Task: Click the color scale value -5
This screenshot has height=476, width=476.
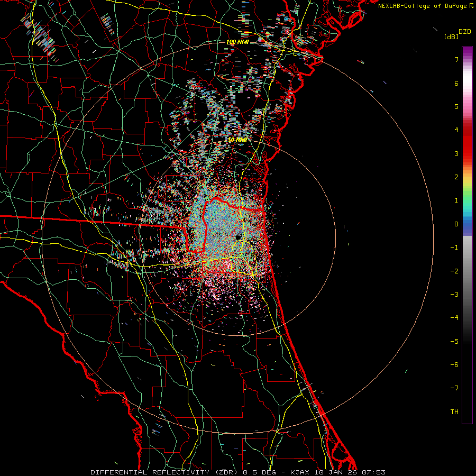Action: click(454, 341)
